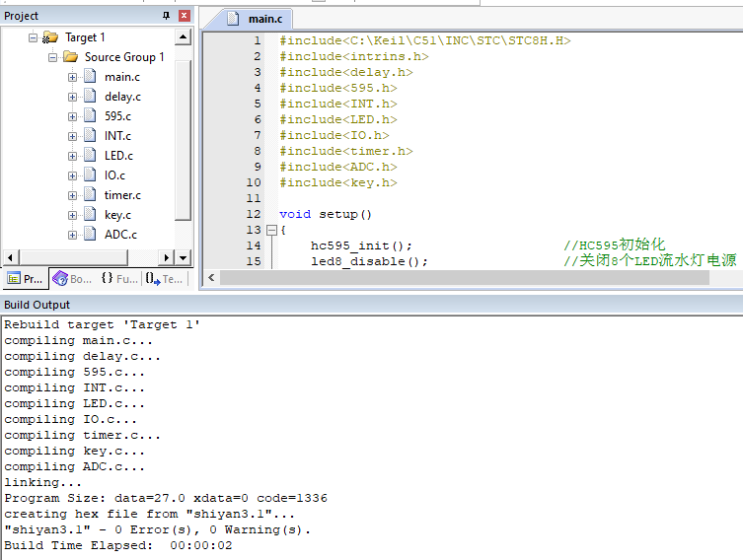Select main.c in the project tree

[122, 77]
